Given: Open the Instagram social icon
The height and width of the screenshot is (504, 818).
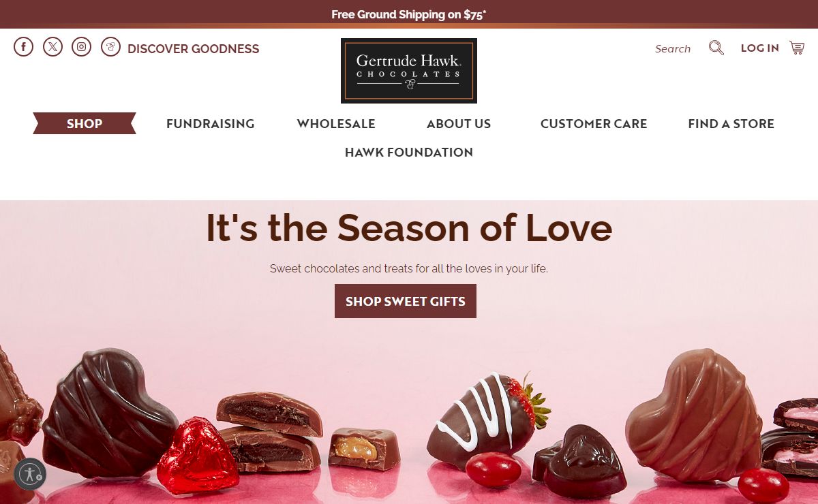Looking at the screenshot, I should click(81, 47).
